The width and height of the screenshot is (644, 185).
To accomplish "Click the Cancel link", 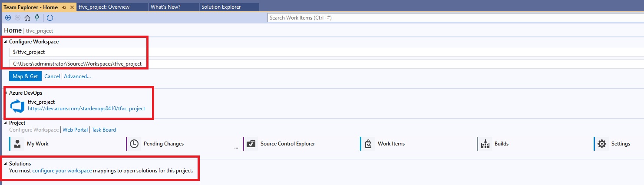I will coord(52,76).
